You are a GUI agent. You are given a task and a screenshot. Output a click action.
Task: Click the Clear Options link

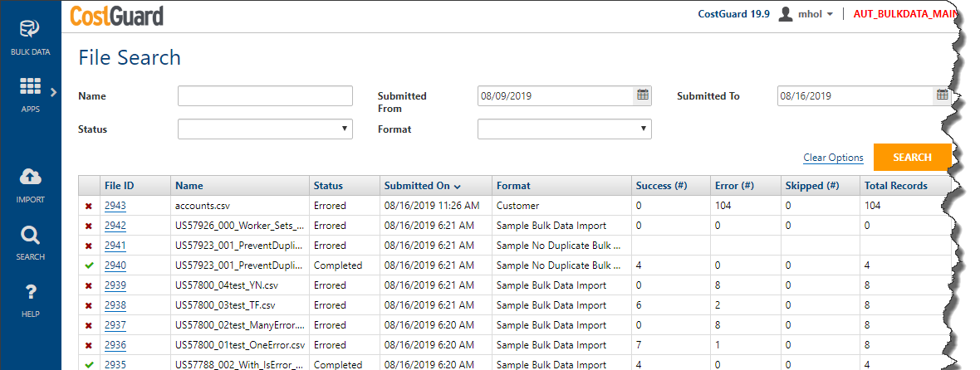pyautogui.click(x=833, y=158)
